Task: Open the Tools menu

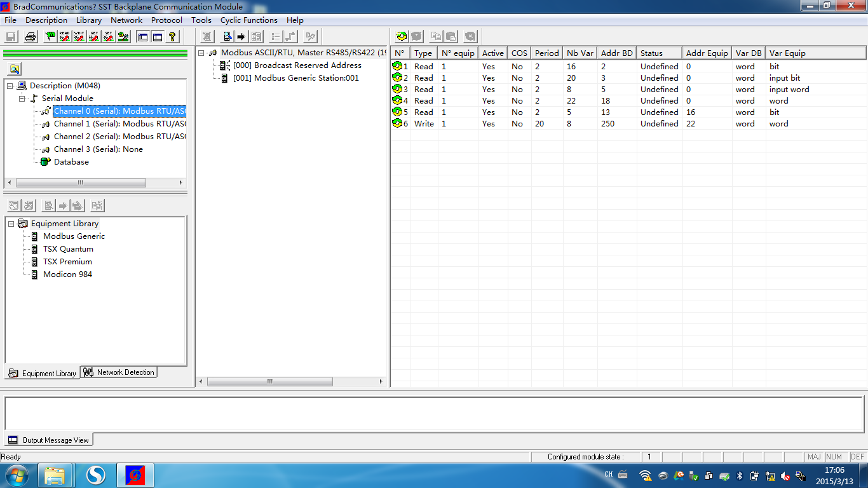Action: point(201,20)
